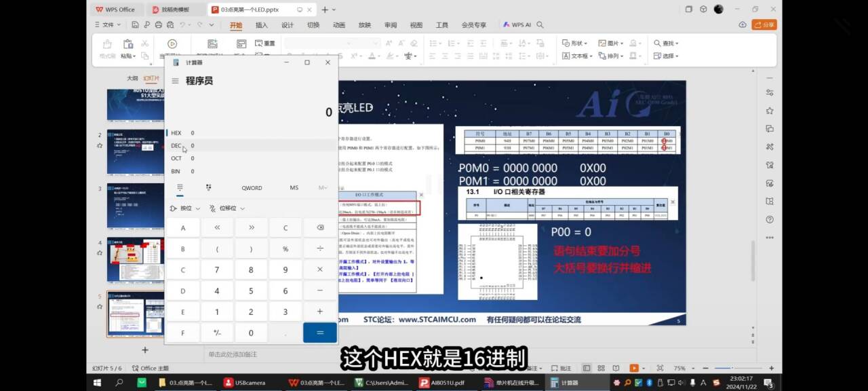Select slide 3 thumbnail in panel
This screenshot has width=868, height=391.
136,204
